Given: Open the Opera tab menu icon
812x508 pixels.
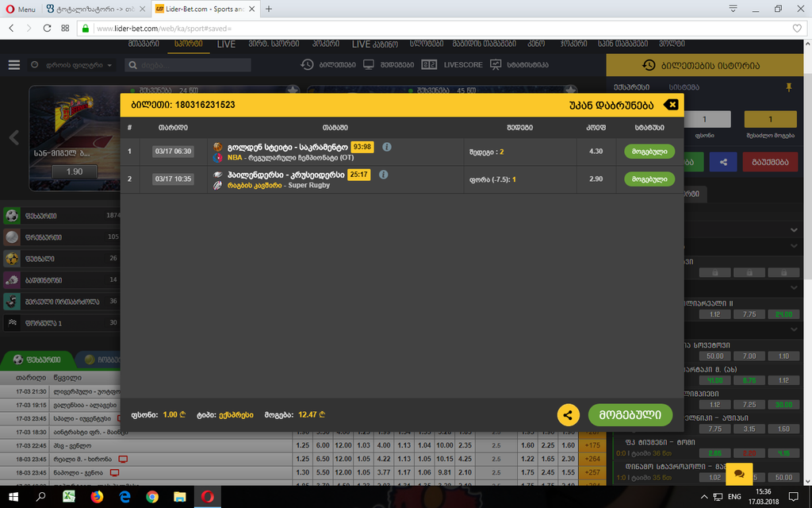Looking at the screenshot, I should click(x=733, y=8).
